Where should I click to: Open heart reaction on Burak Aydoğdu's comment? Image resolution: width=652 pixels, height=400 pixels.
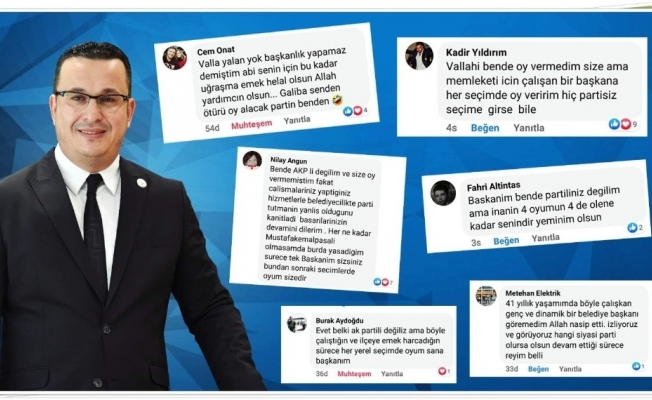coord(444,371)
